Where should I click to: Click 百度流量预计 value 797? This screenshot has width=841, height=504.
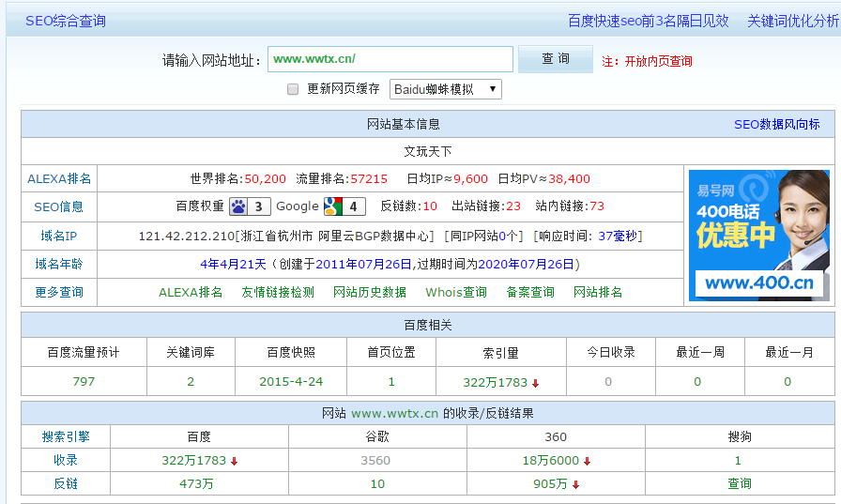click(84, 382)
